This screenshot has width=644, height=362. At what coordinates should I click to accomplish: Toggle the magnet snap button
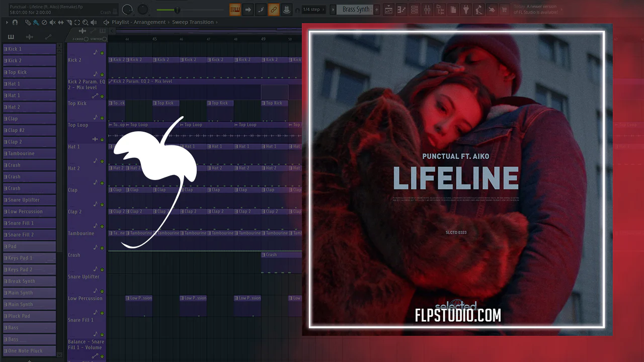coord(15,22)
